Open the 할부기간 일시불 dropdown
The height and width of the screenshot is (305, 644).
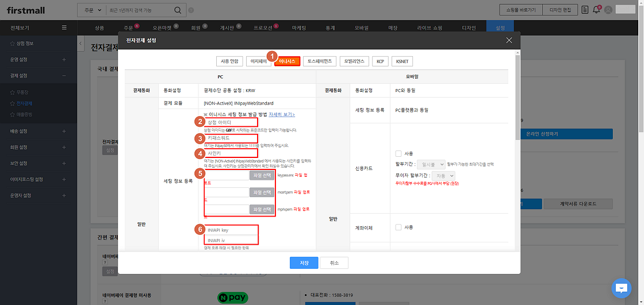(x=431, y=164)
